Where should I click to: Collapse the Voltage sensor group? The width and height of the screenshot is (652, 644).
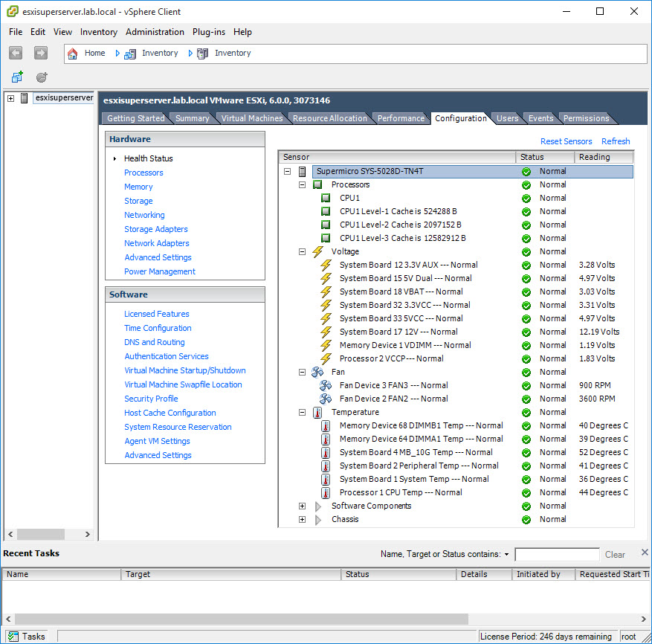point(303,251)
